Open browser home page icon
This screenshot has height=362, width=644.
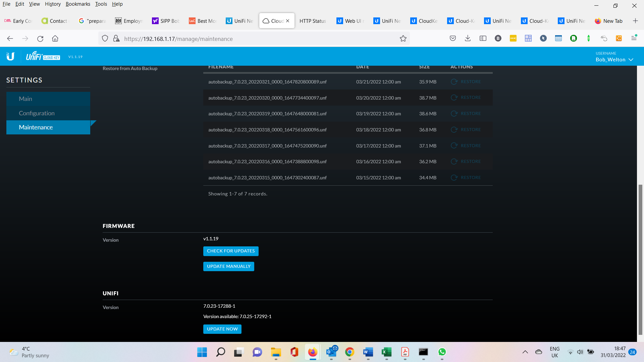click(x=55, y=39)
